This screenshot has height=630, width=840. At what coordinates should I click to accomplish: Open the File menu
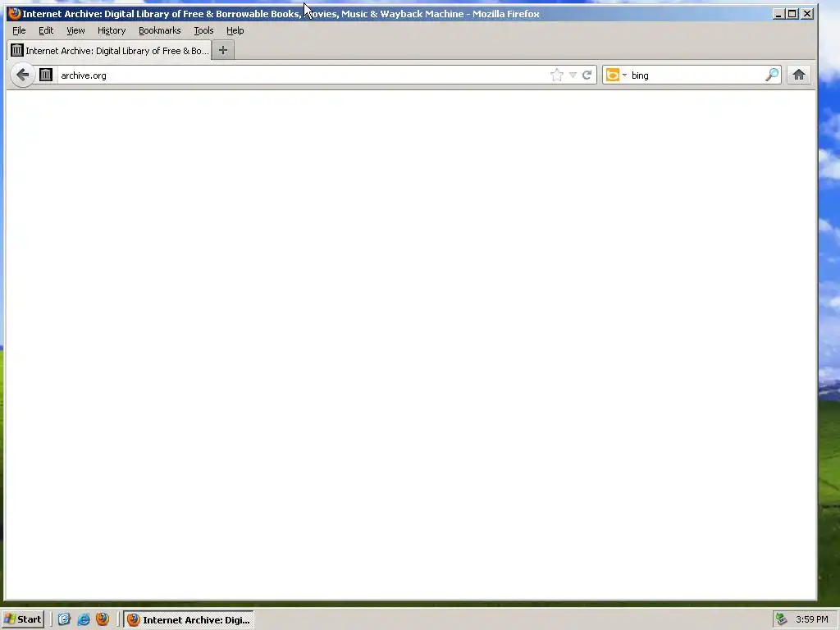point(19,30)
